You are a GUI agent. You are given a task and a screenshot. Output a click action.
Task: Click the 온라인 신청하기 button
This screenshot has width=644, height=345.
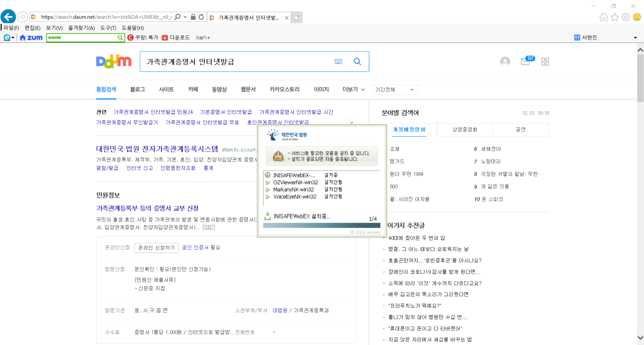click(x=157, y=248)
